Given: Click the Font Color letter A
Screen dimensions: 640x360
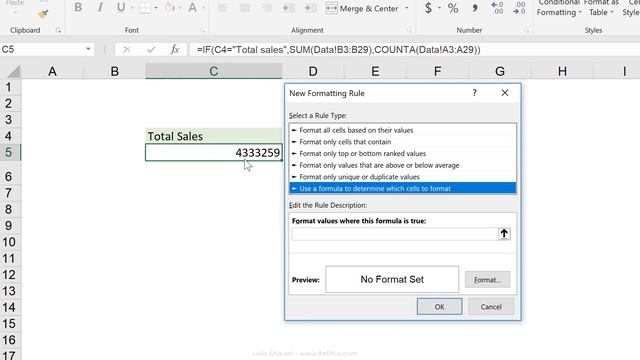Looking at the screenshot, I should (192, 8).
